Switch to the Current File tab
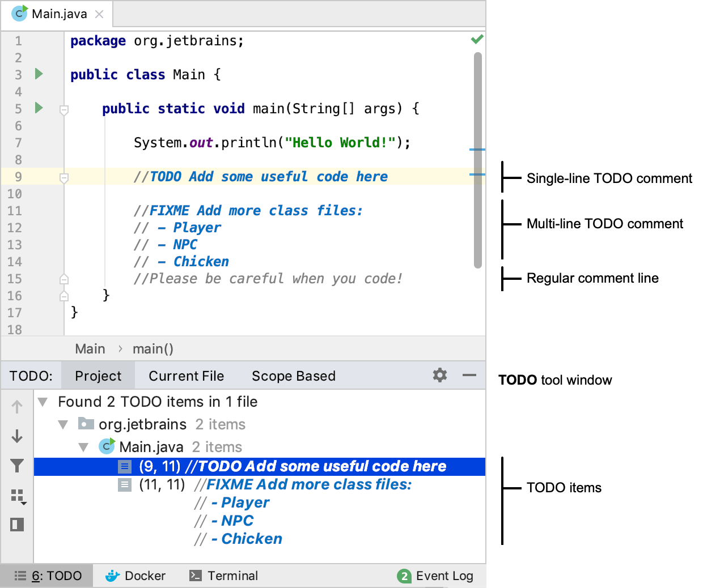This screenshot has height=588, width=703. pos(185,375)
